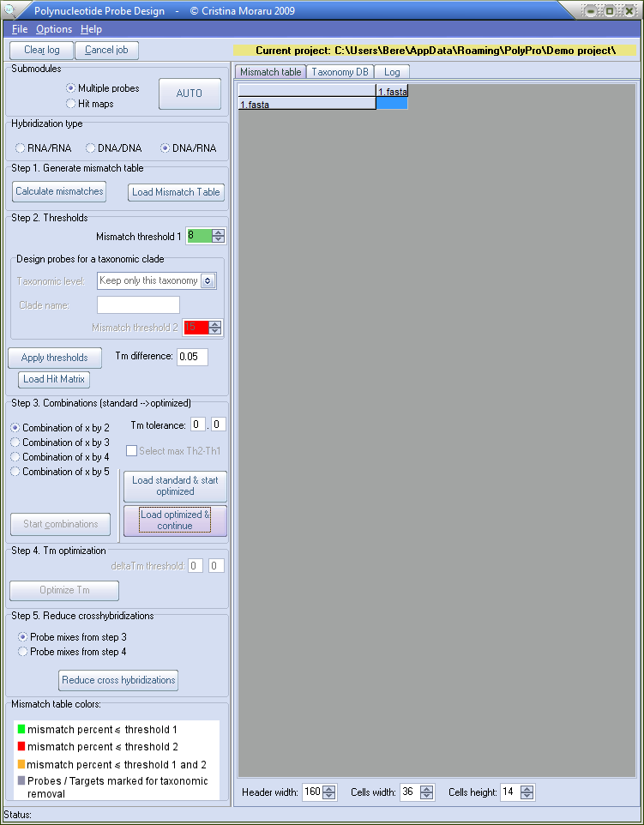Image resolution: width=644 pixels, height=825 pixels.
Task: Click Load Hit Matrix button
Action: (x=54, y=379)
